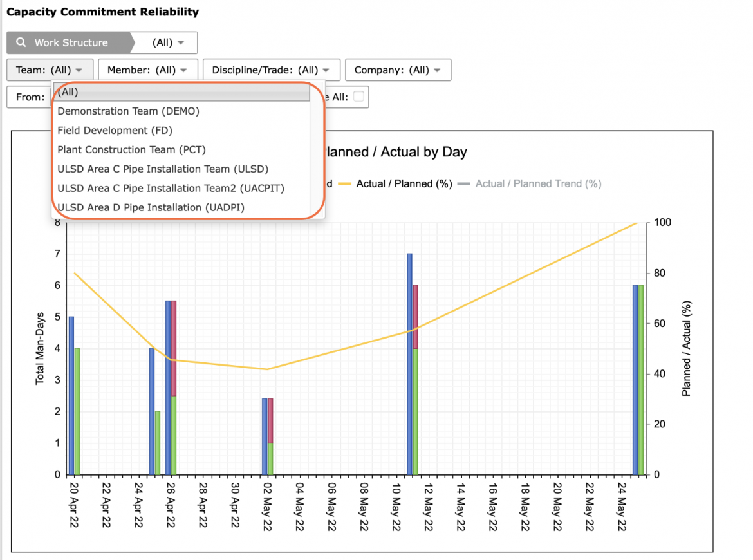Collapse the Team filter dropdown
This screenshot has width=753, height=560.
pyautogui.click(x=50, y=70)
